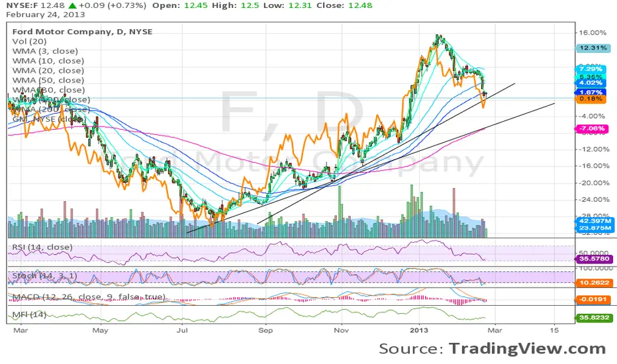Click the -7.06% magenta value label

[592, 128]
